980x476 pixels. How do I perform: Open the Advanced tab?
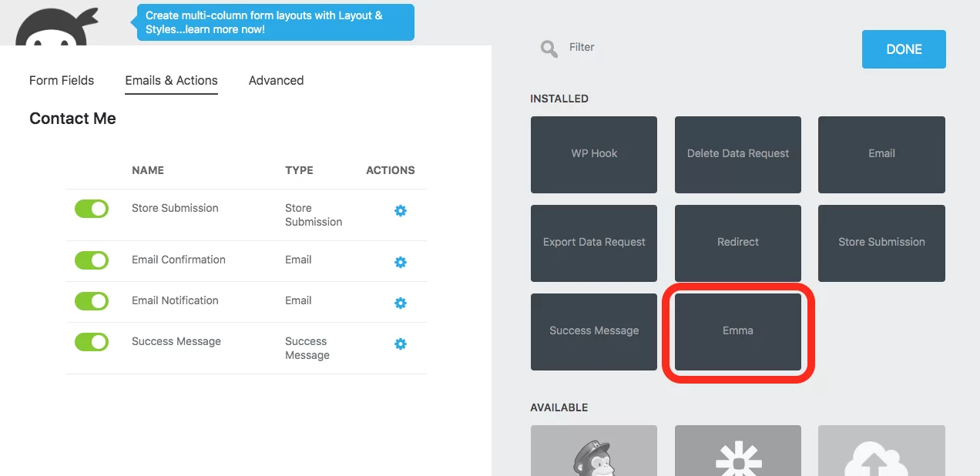point(276,80)
